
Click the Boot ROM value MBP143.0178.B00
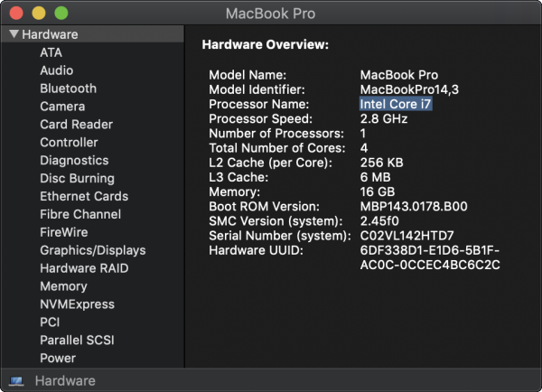pyautogui.click(x=414, y=206)
